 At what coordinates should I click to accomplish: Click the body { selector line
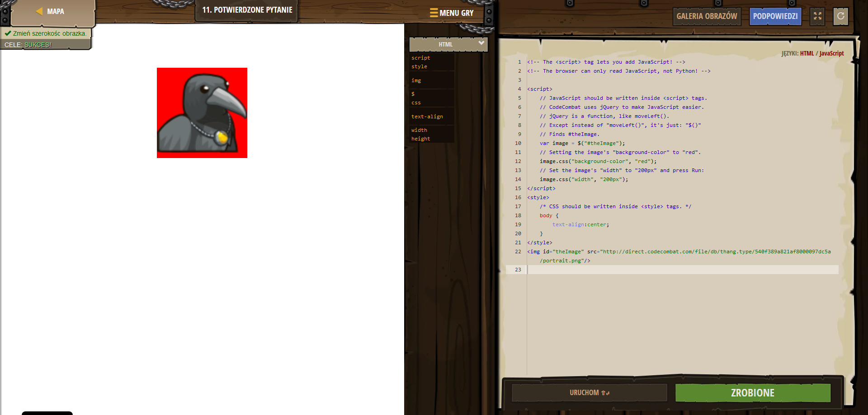549,215
